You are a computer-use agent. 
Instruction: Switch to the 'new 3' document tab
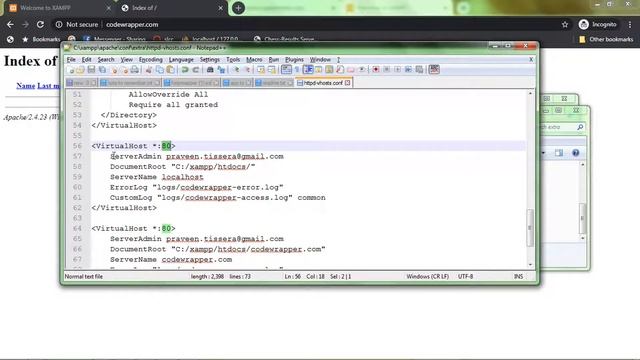(81, 83)
